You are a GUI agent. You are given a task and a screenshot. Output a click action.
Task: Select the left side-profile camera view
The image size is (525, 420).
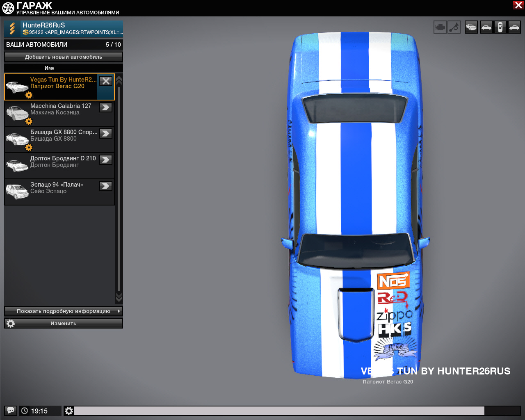(x=486, y=27)
